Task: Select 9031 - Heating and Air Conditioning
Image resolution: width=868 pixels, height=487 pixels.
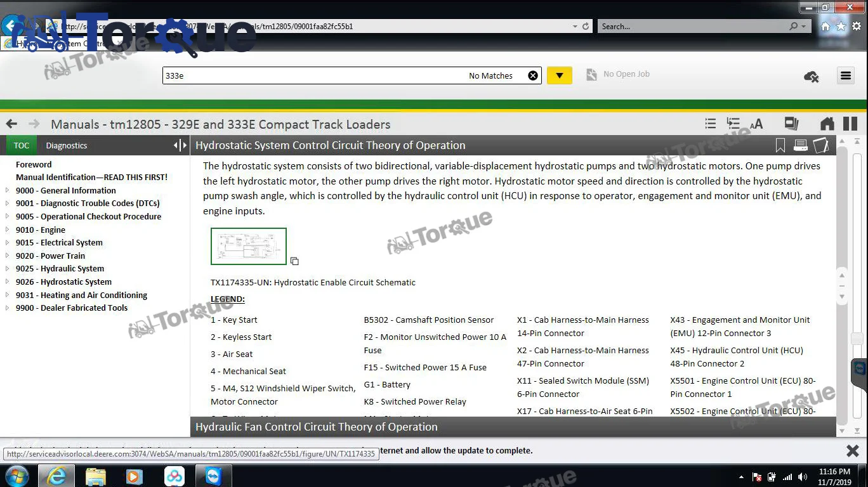Action: [81, 295]
